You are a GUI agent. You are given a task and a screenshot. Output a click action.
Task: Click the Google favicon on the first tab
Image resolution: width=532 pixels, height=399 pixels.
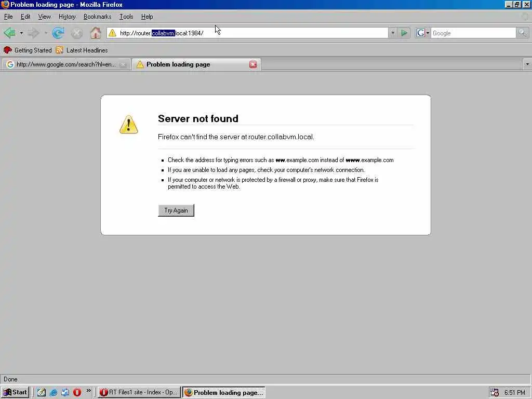(x=10, y=64)
